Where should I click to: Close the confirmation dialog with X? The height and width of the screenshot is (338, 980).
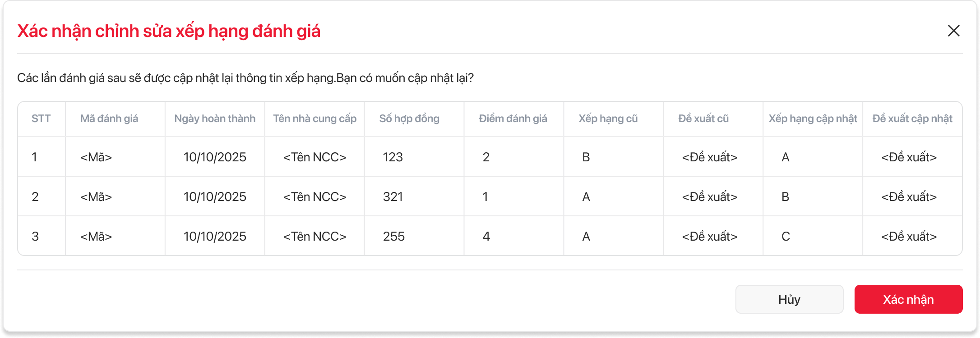pos(953,31)
